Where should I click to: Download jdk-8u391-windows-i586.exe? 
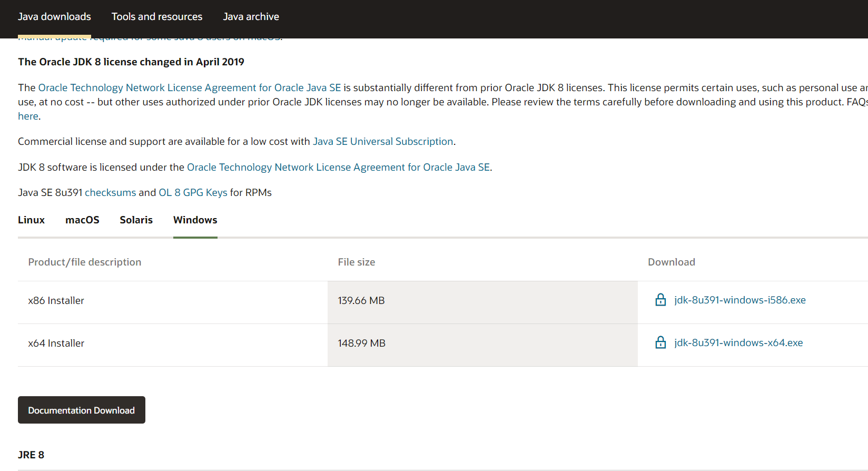pos(740,300)
